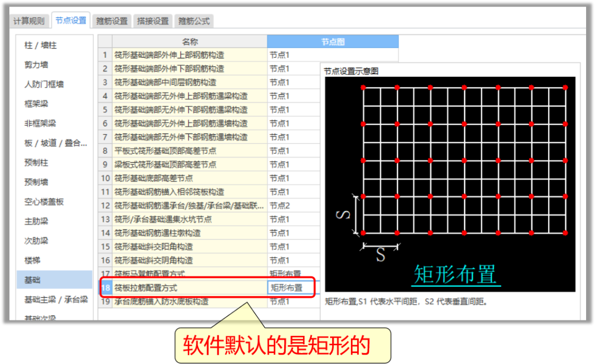The height and width of the screenshot is (364, 596).
Task: Choose 楼梯 in the sidebar
Action: coord(33,260)
